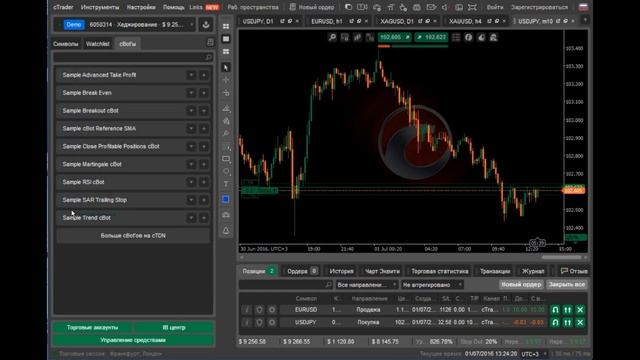Close the EURUSD position with X icon
This screenshot has height=360, width=640.
(x=580, y=310)
